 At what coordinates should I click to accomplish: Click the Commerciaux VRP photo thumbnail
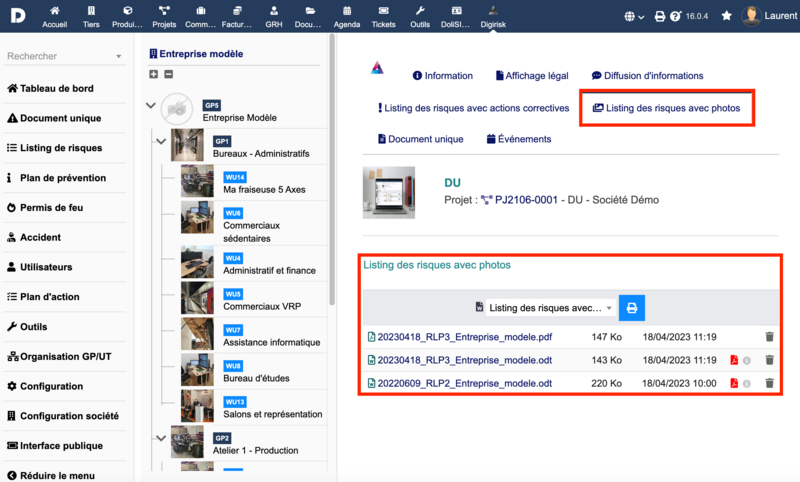[x=197, y=298]
